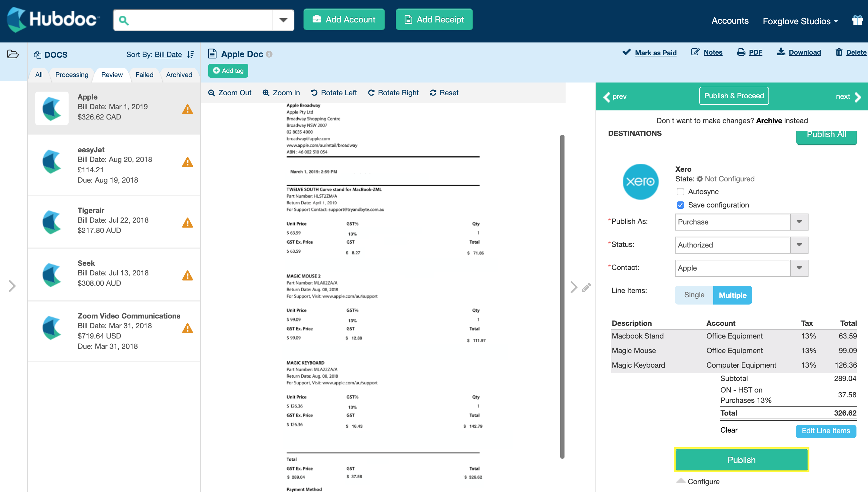Delete the document

click(x=851, y=52)
